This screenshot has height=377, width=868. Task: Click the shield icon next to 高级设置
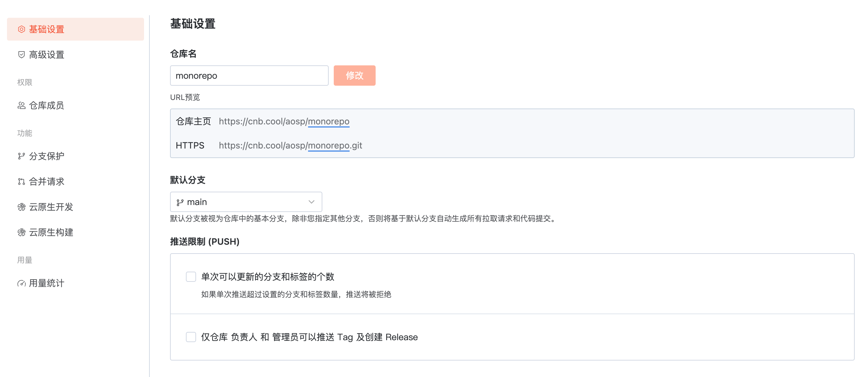tap(22, 55)
